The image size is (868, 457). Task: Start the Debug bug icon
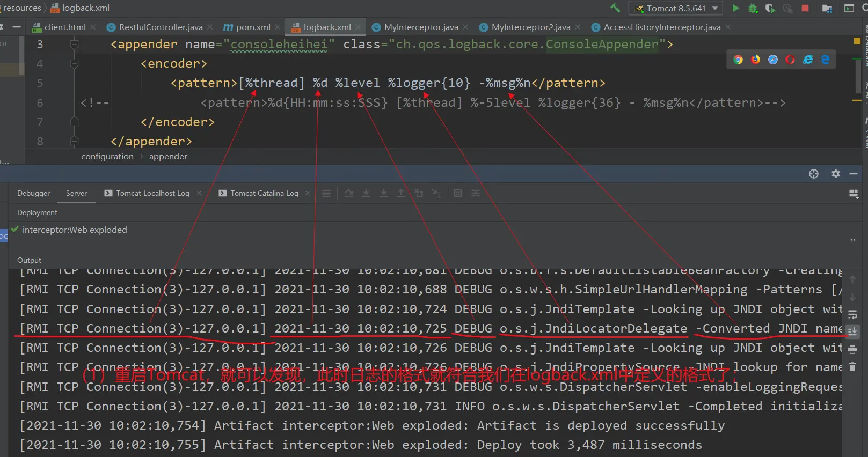click(753, 8)
